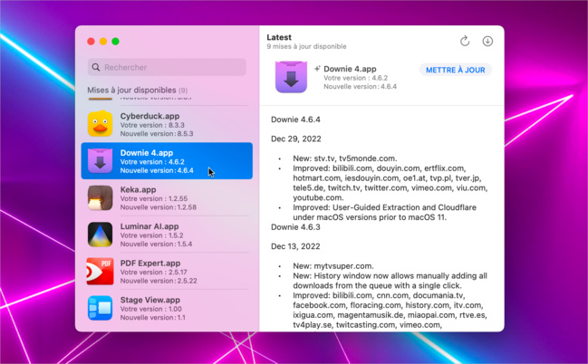Select Luminar AI.app in the list
The image size is (588, 364).
167,235
